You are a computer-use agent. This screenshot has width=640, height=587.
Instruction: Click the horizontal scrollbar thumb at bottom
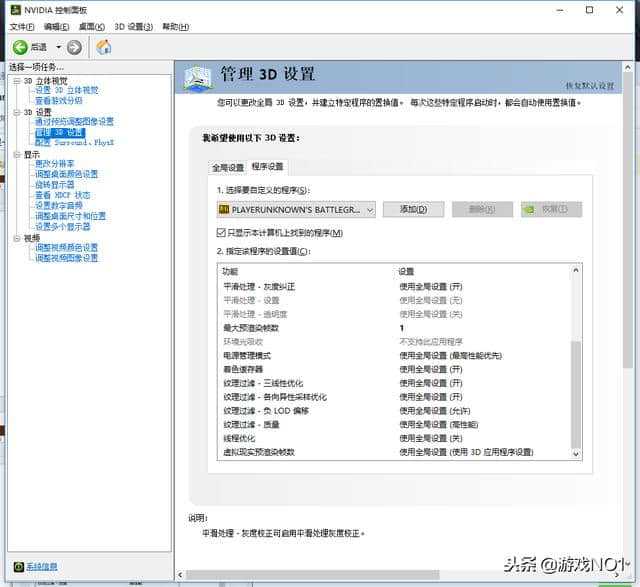click(313, 575)
